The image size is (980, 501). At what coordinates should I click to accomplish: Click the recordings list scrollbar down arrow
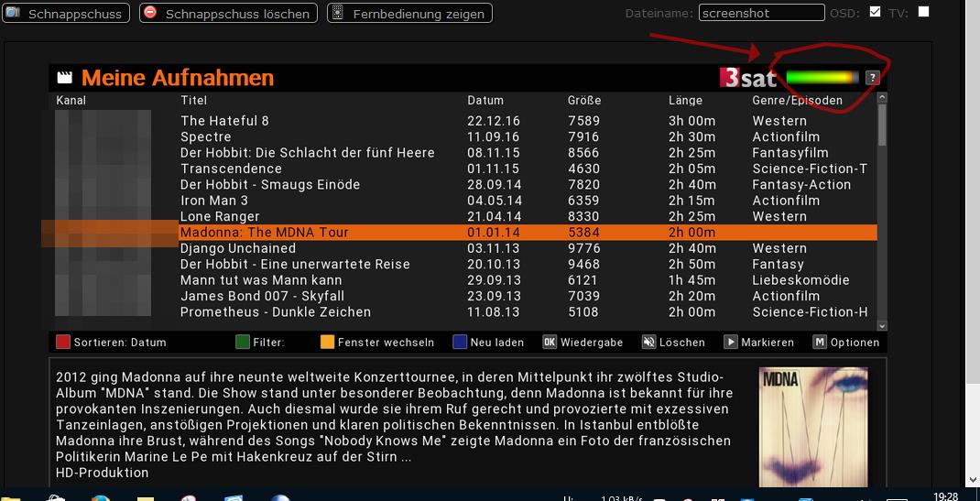[x=882, y=325]
